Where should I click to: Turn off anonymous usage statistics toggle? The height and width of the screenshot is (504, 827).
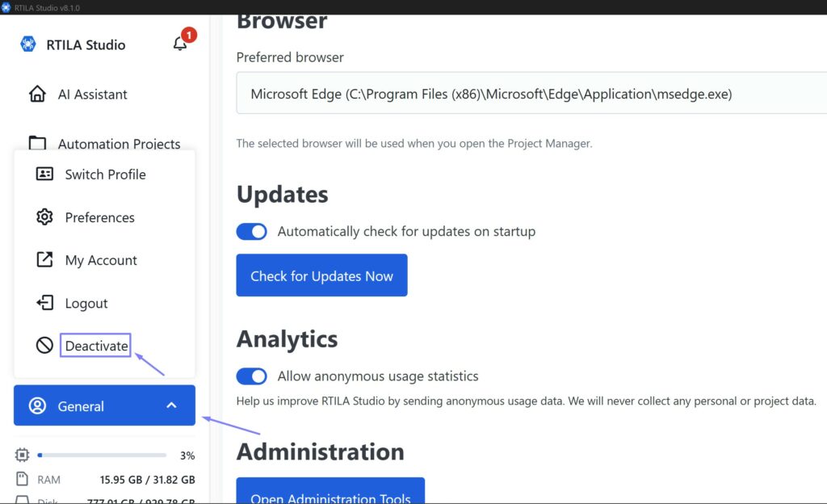pyautogui.click(x=251, y=376)
